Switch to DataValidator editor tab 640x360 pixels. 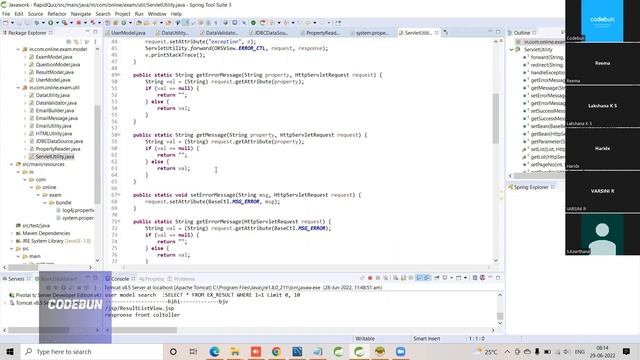pos(220,33)
